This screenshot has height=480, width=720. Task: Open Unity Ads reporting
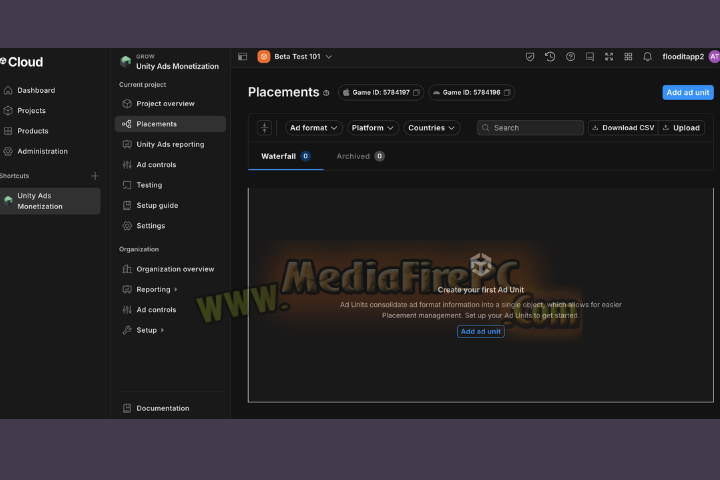pyautogui.click(x=170, y=144)
